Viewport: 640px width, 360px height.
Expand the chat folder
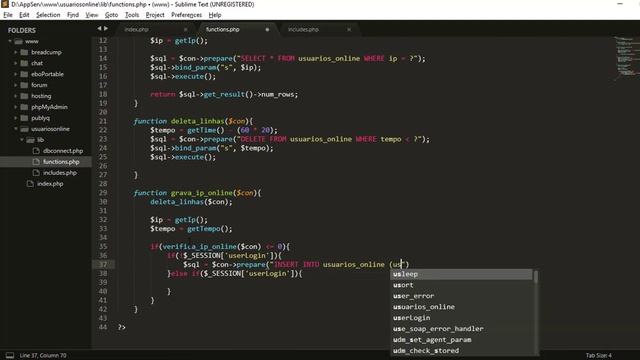[x=16, y=63]
